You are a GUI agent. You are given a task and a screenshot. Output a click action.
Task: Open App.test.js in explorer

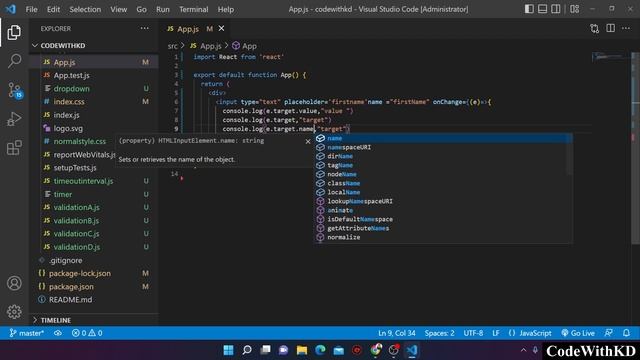click(71, 76)
